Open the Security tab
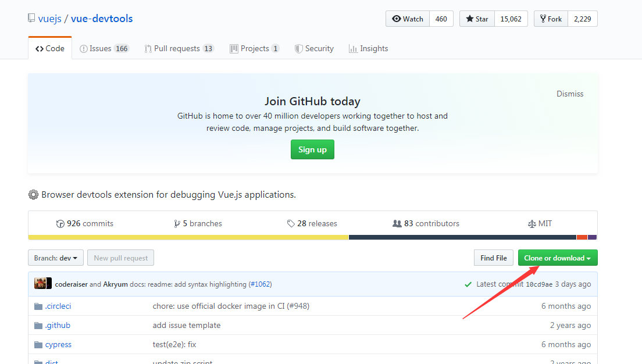642x364 pixels. point(315,48)
